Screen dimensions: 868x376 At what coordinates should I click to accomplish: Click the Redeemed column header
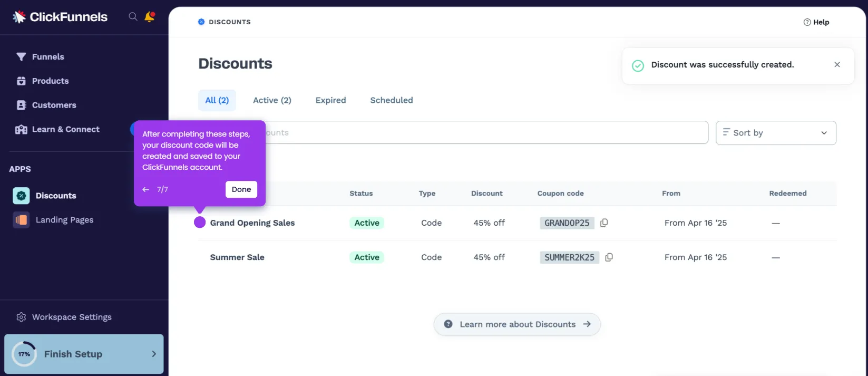788,194
